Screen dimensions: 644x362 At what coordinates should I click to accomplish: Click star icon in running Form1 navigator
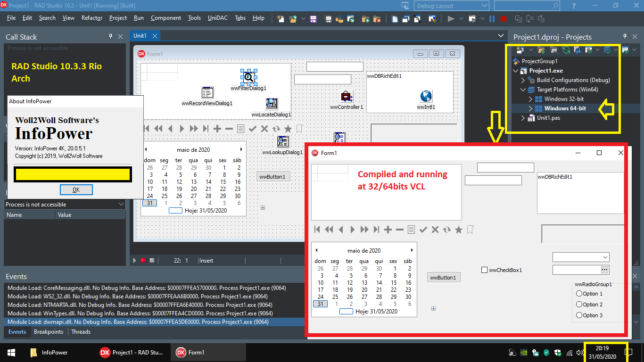(458, 230)
